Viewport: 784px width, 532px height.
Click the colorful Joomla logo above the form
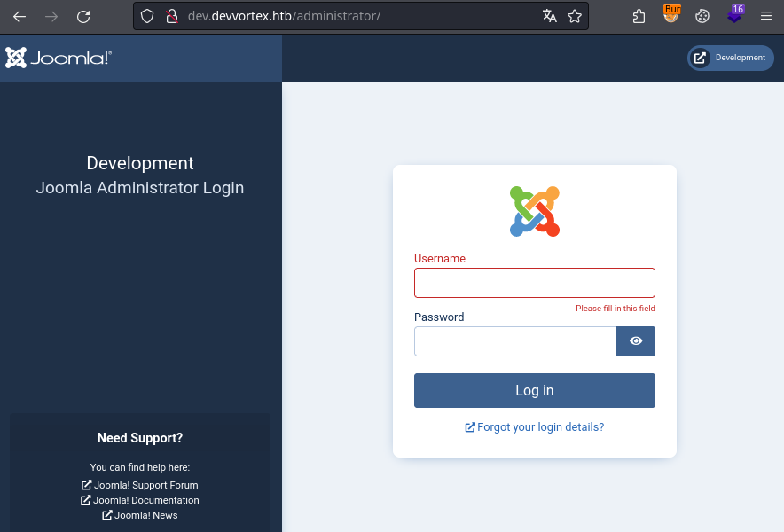tap(535, 212)
